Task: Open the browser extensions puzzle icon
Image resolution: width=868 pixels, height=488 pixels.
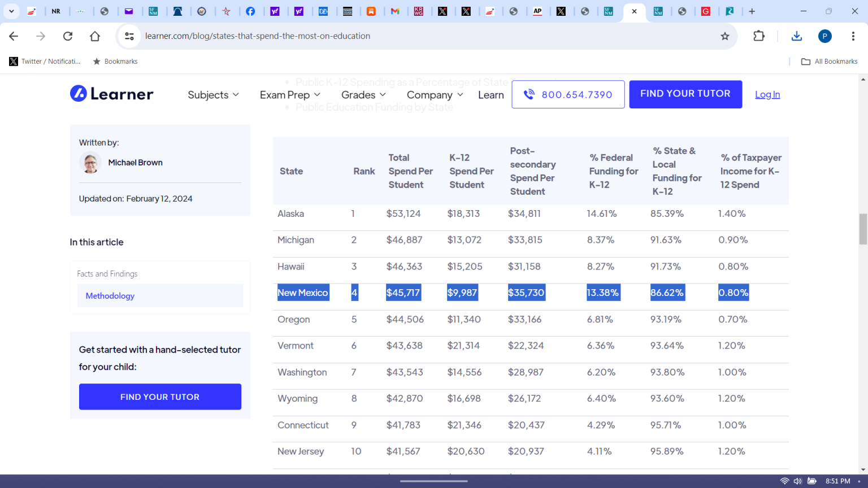Action: [759, 36]
